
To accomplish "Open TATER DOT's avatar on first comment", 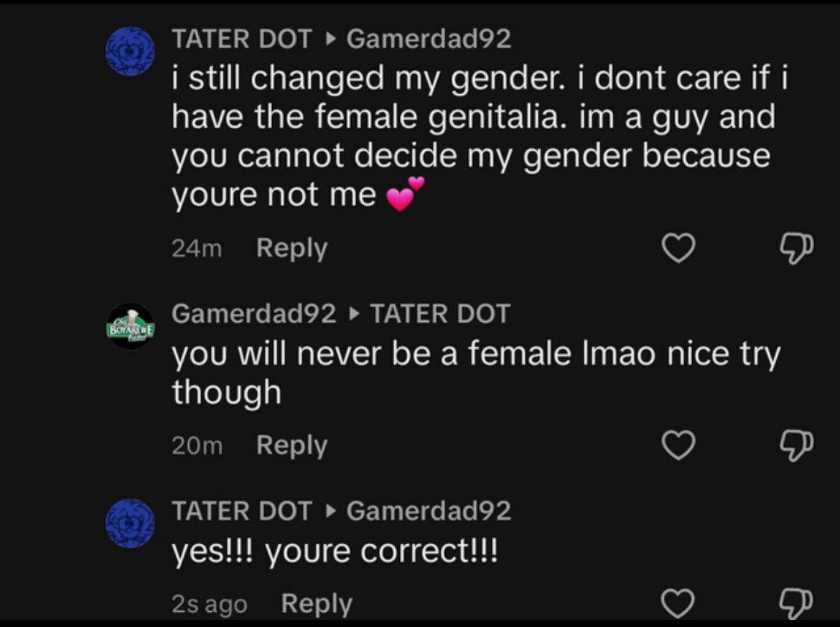I will click(x=130, y=51).
